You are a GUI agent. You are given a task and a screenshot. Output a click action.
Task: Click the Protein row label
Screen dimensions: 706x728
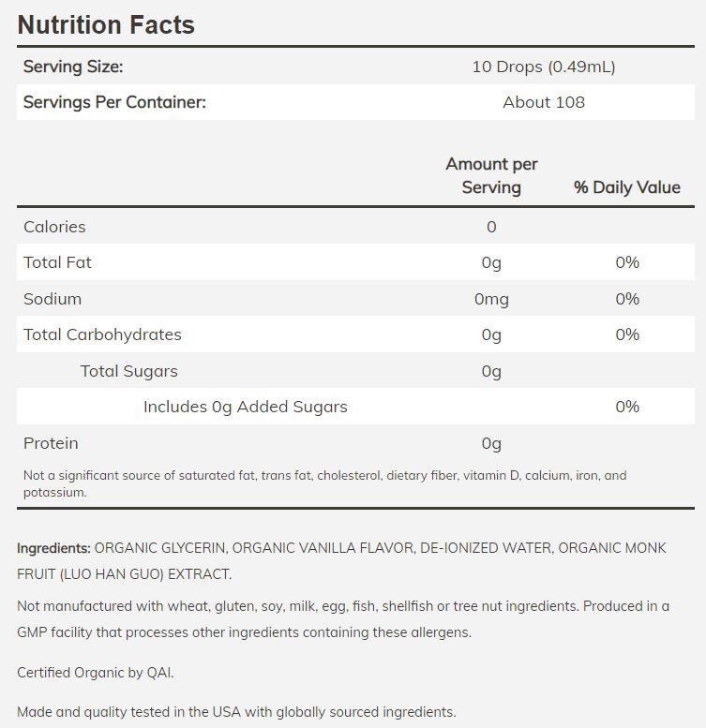pyautogui.click(x=51, y=443)
